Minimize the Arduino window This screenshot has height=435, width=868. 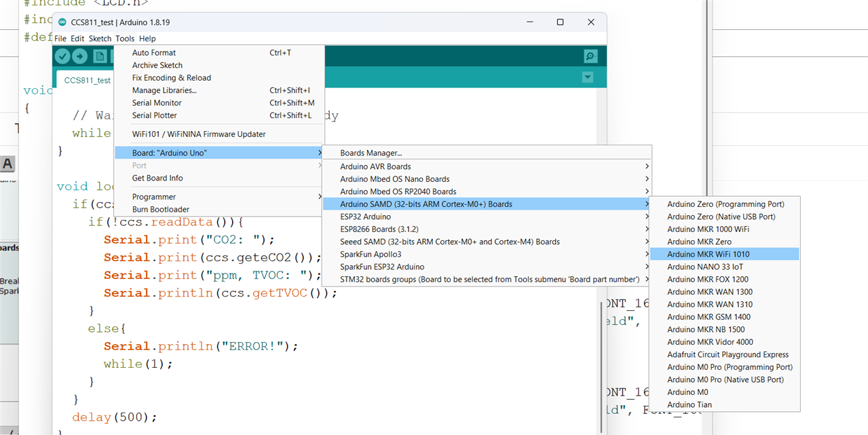(529, 22)
